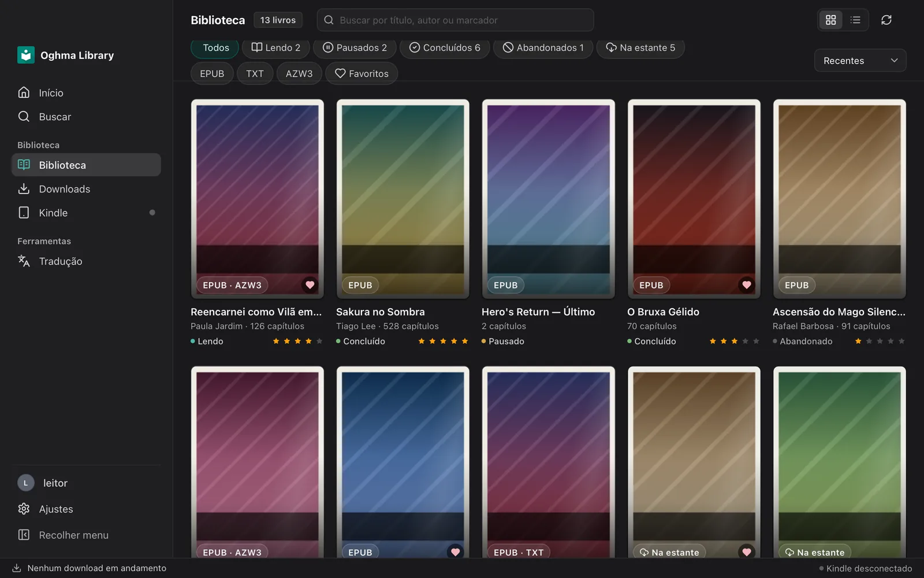This screenshot has height=578, width=924.
Task: Set O Bruxa Gélido rating to four stars
Action: click(745, 342)
